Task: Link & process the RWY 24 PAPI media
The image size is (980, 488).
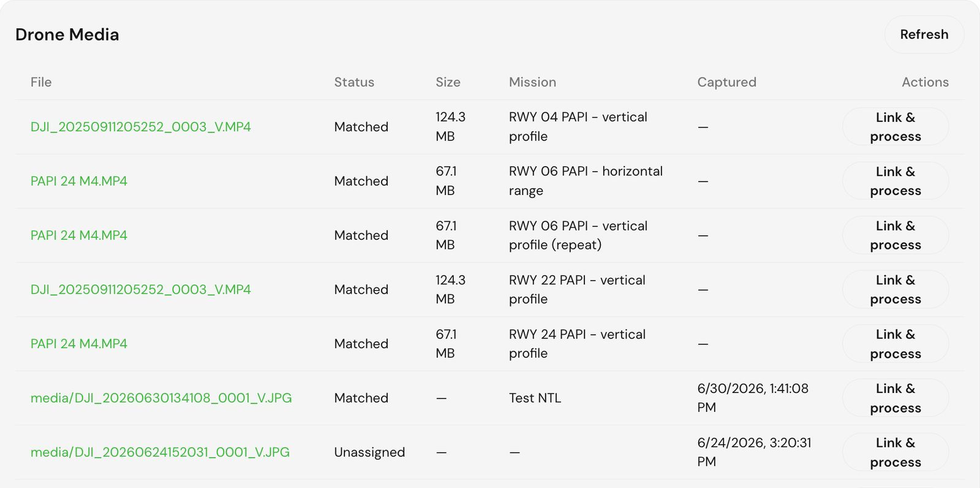Action: [x=895, y=344]
